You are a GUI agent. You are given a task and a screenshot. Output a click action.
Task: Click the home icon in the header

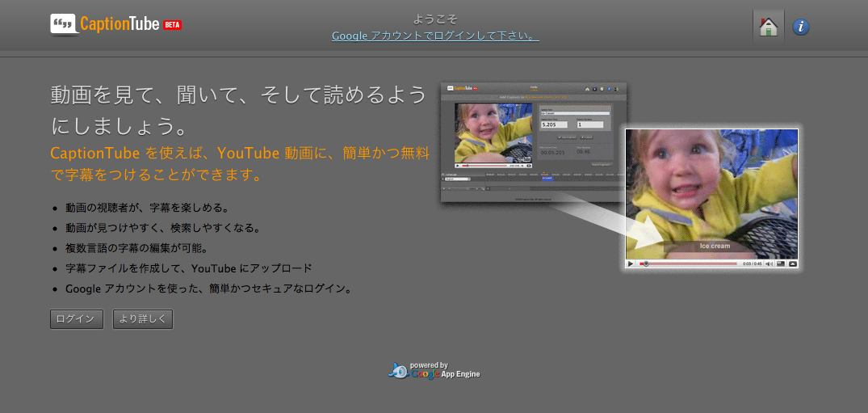pyautogui.click(x=769, y=26)
